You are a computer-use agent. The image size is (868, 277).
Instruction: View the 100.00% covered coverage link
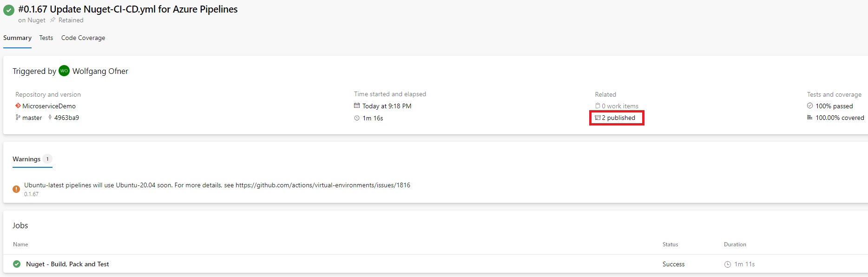[x=835, y=118]
